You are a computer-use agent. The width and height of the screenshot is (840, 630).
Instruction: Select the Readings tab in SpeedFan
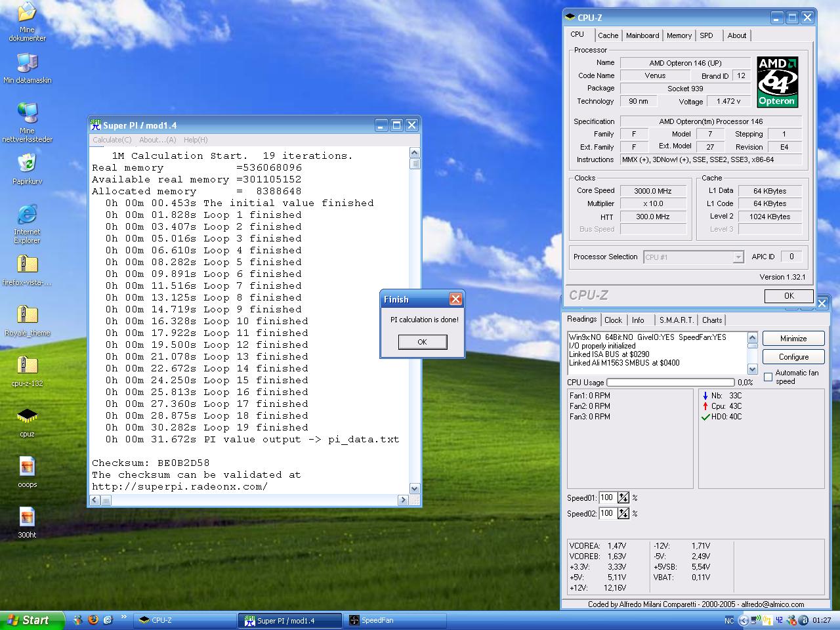(x=582, y=319)
